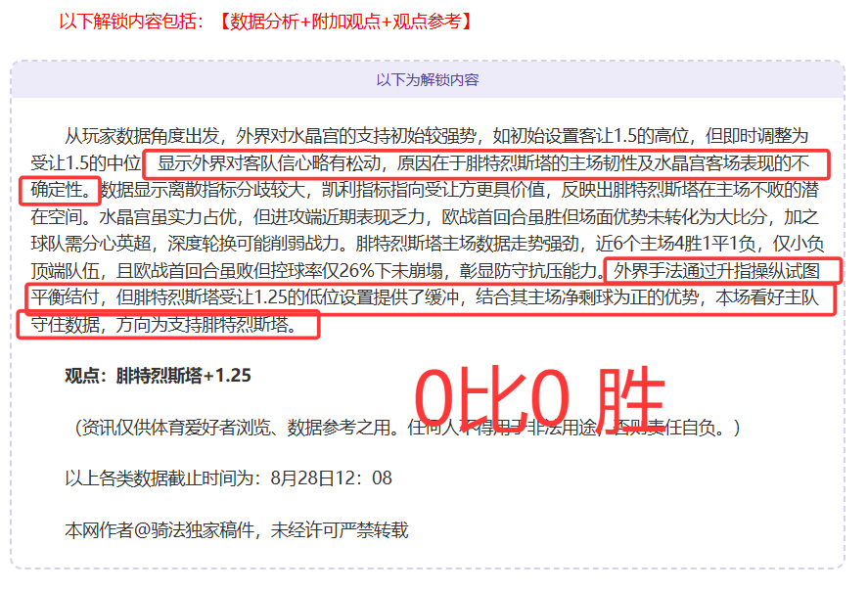Click the 以下为解锁内容 banner header

[x=428, y=79]
